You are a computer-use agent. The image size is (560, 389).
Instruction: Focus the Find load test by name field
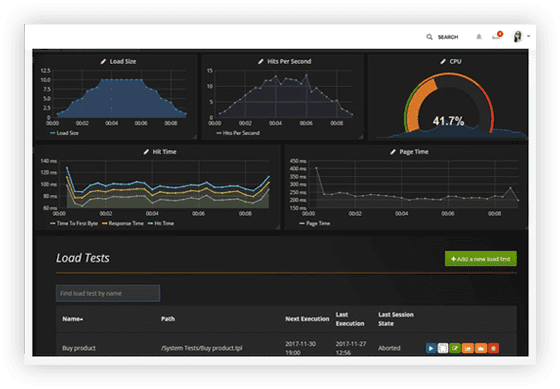(x=108, y=293)
